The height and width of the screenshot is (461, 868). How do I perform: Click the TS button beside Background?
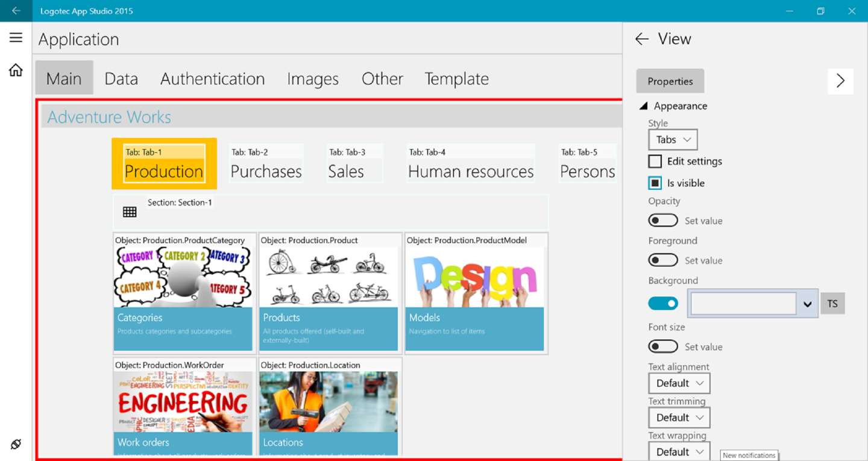tap(832, 304)
